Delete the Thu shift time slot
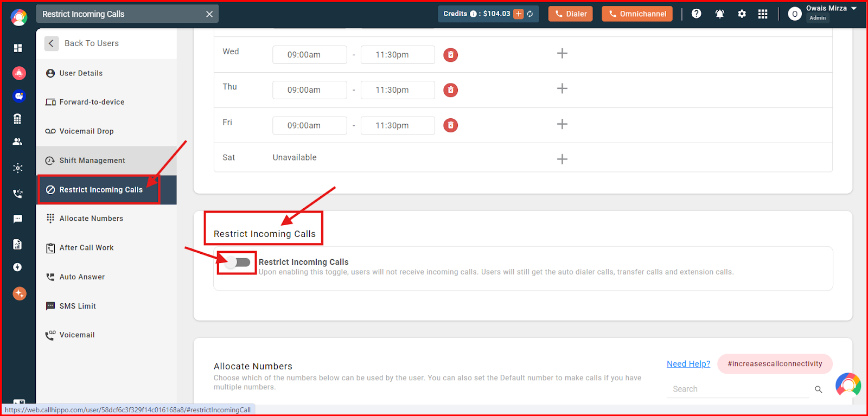The width and height of the screenshot is (868, 416). click(450, 90)
